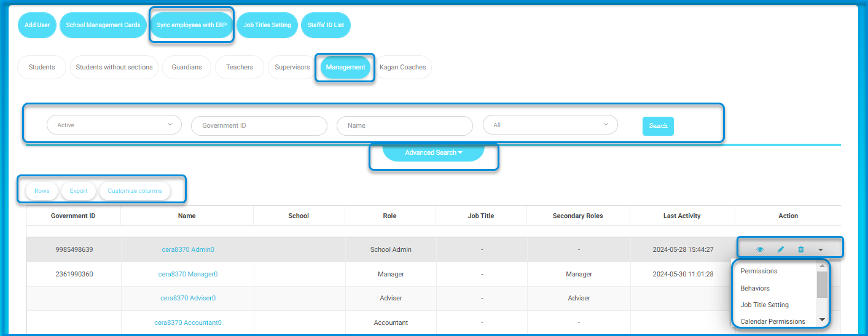
Task: Choose Permissions from action menu
Action: [759, 271]
